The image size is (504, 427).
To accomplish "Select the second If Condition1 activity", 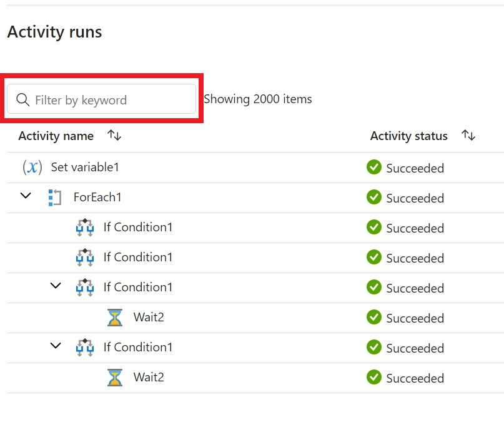I will click(x=137, y=257).
